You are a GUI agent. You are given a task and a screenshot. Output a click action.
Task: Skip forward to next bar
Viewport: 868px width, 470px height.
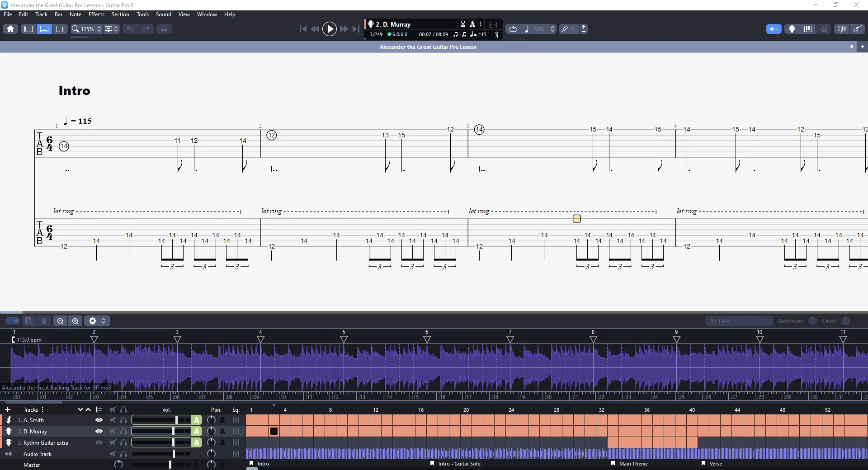click(344, 29)
